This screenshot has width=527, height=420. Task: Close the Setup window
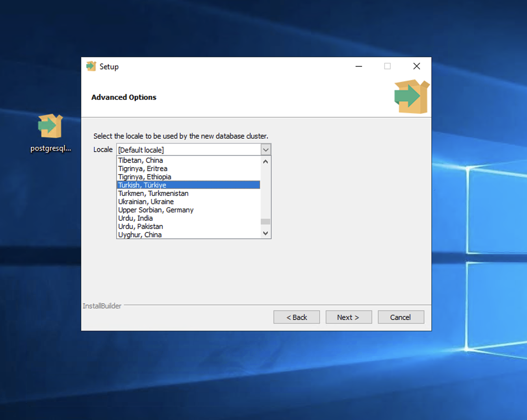pyautogui.click(x=416, y=66)
